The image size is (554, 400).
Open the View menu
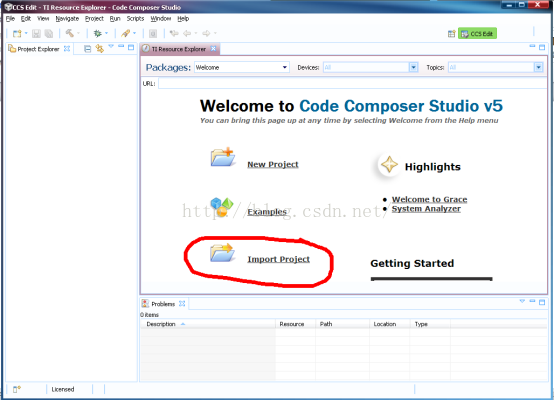click(43, 18)
